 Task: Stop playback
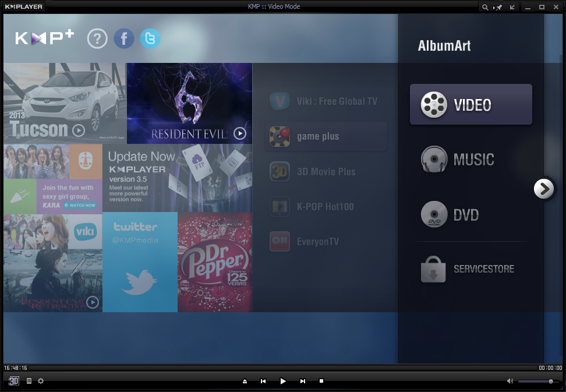click(x=321, y=381)
